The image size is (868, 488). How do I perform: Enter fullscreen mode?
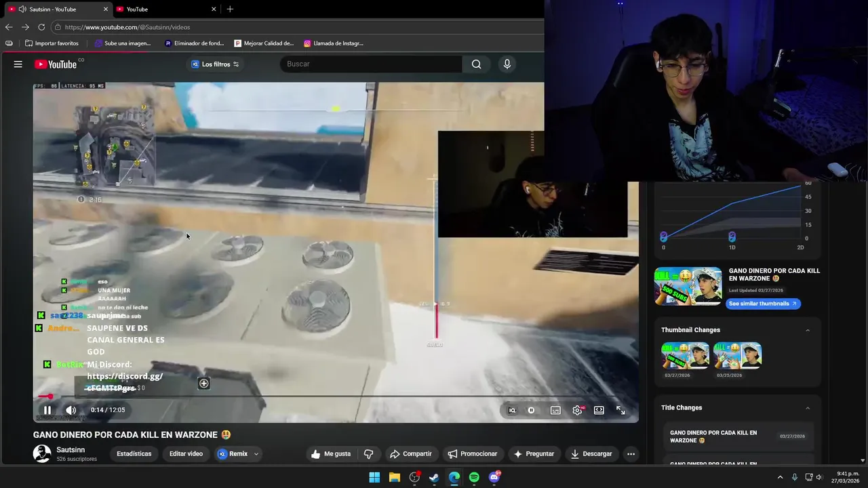tap(620, 410)
